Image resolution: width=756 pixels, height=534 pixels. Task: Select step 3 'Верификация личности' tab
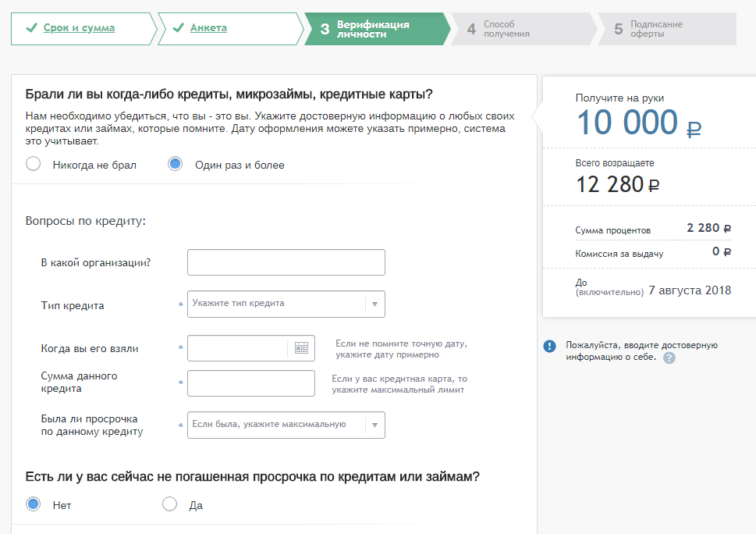[372, 29]
